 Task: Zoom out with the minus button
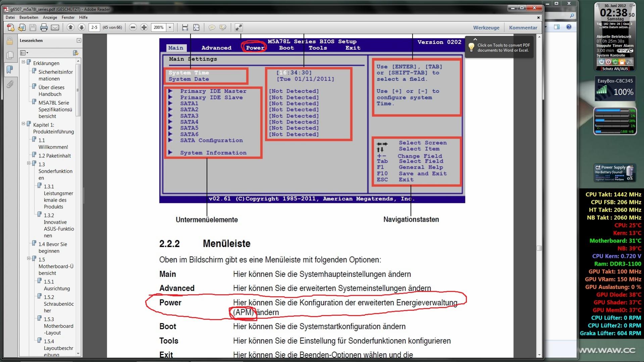[133, 28]
